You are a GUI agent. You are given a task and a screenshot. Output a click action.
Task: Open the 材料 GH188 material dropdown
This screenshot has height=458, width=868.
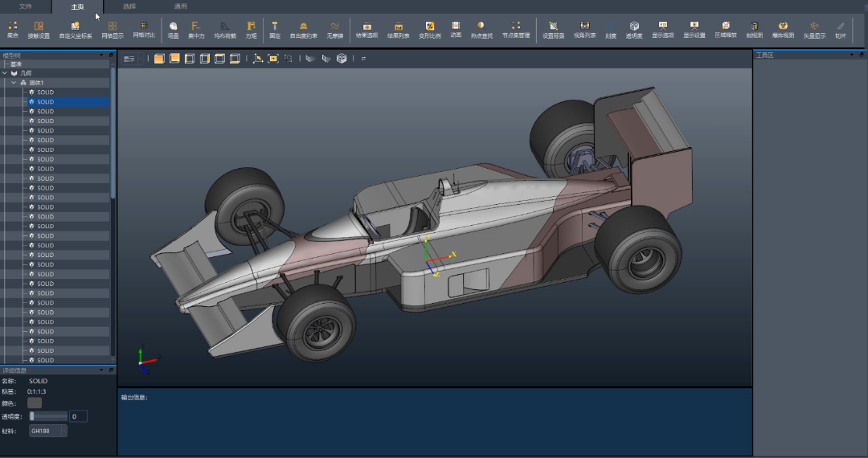47,431
